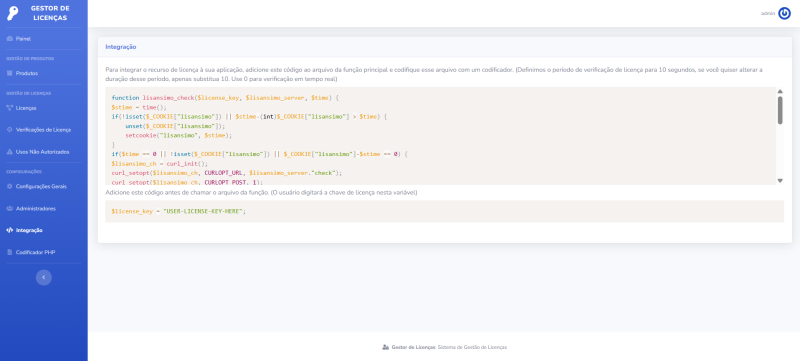Image resolution: width=800 pixels, height=361 pixels.
Task: Click the admin username at top right
Action: (768, 14)
